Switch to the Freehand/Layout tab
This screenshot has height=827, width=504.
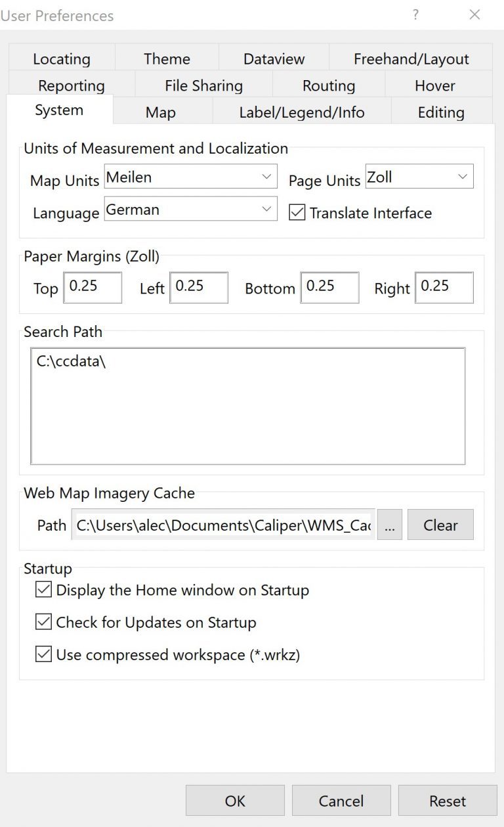tap(409, 58)
